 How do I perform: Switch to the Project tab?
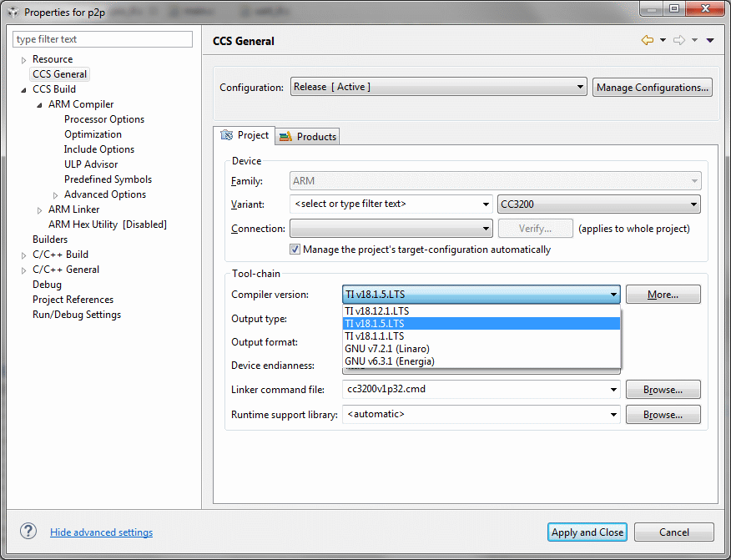tap(245, 135)
